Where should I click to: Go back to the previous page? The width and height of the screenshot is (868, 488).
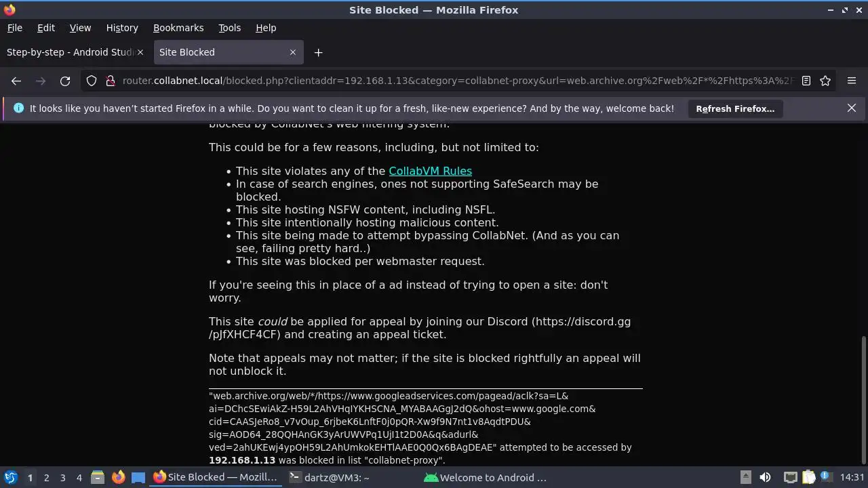[x=16, y=81]
